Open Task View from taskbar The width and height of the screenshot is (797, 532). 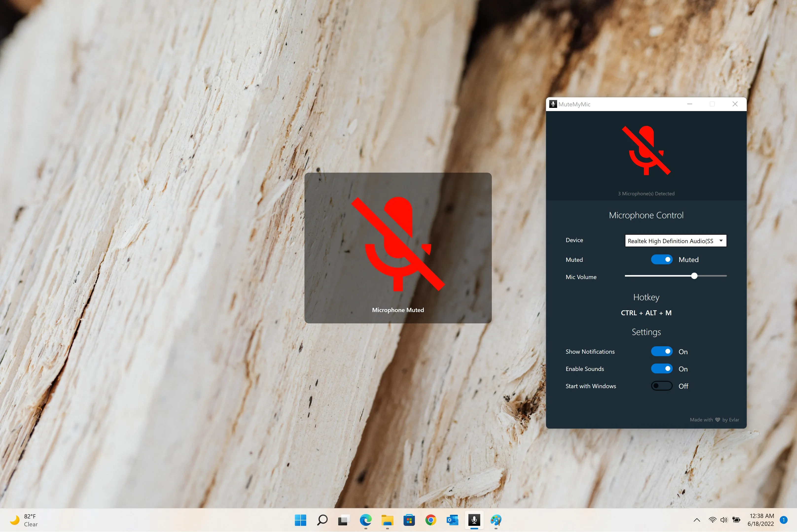click(x=344, y=520)
